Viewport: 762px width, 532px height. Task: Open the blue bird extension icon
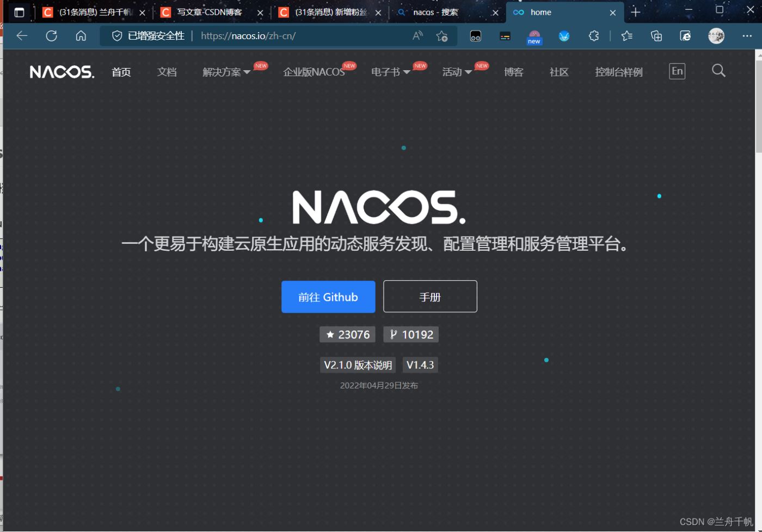pos(564,36)
